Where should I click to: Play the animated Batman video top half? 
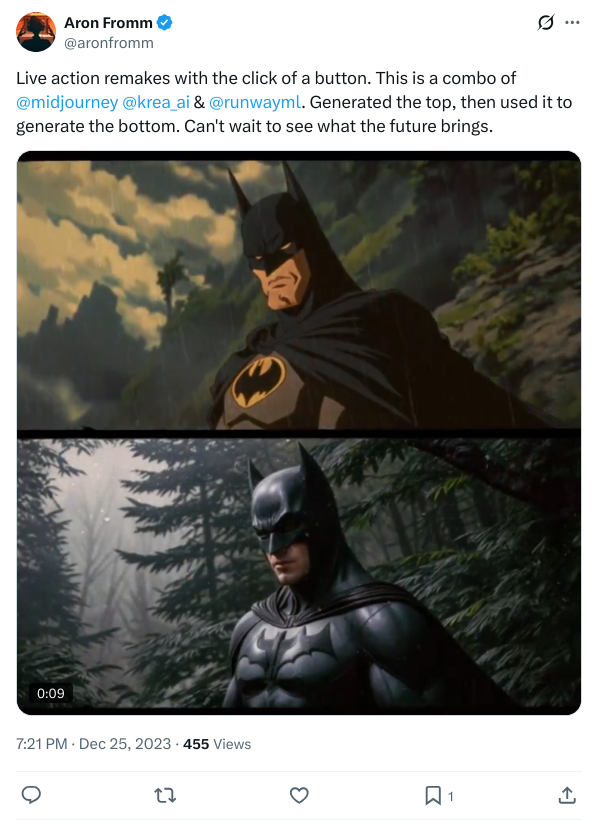(299, 295)
